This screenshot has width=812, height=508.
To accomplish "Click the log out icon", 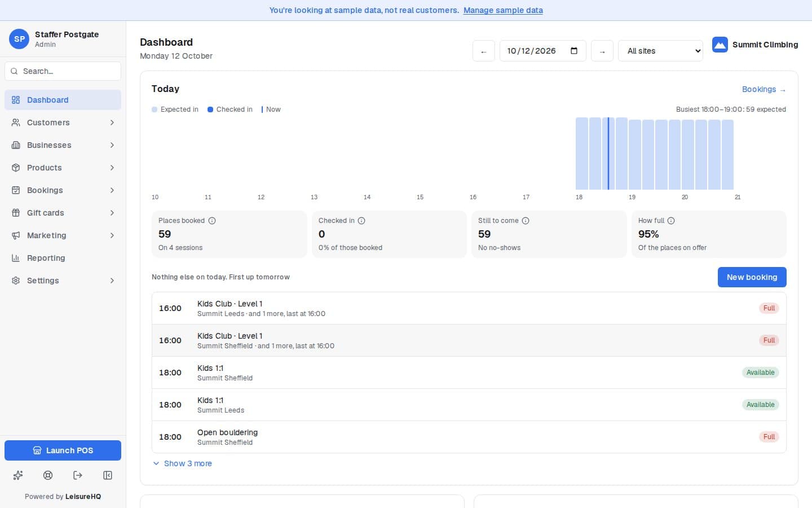I will [x=78, y=475].
